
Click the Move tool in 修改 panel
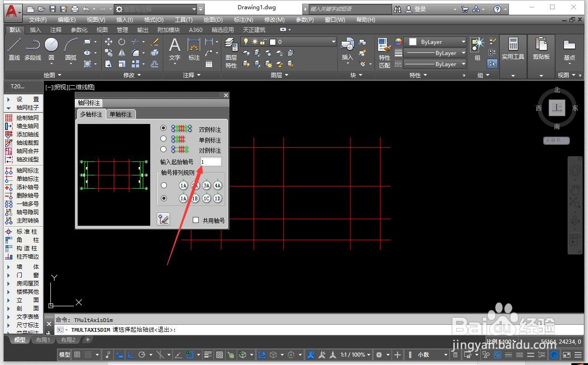click(x=109, y=42)
